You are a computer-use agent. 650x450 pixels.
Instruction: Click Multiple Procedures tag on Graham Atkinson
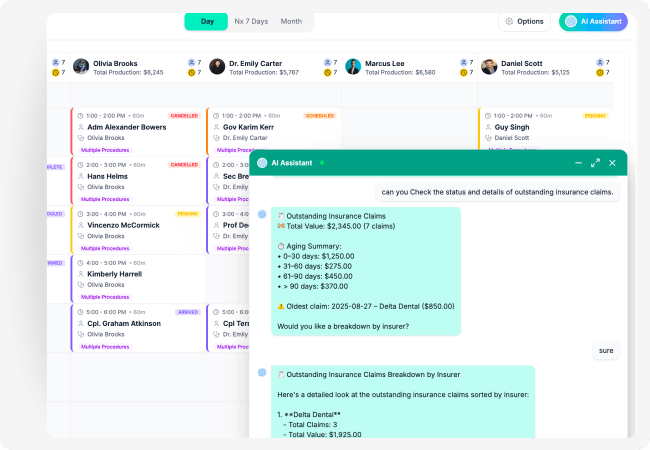pos(104,346)
